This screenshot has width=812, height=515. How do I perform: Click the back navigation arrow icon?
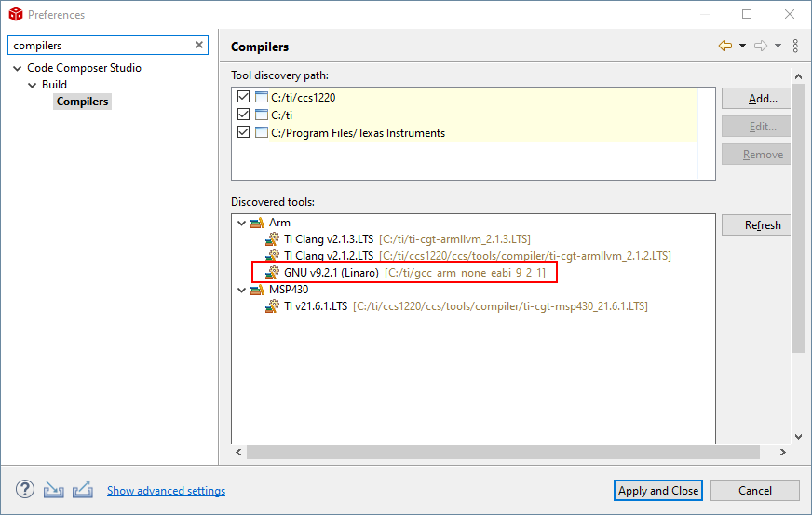pyautogui.click(x=724, y=46)
